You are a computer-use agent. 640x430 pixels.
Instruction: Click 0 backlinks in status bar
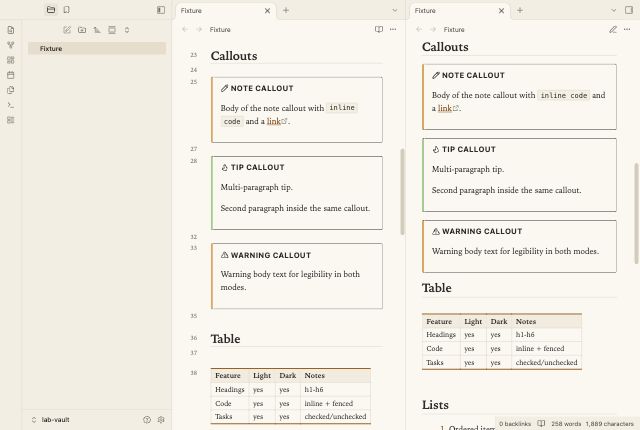tap(515, 423)
